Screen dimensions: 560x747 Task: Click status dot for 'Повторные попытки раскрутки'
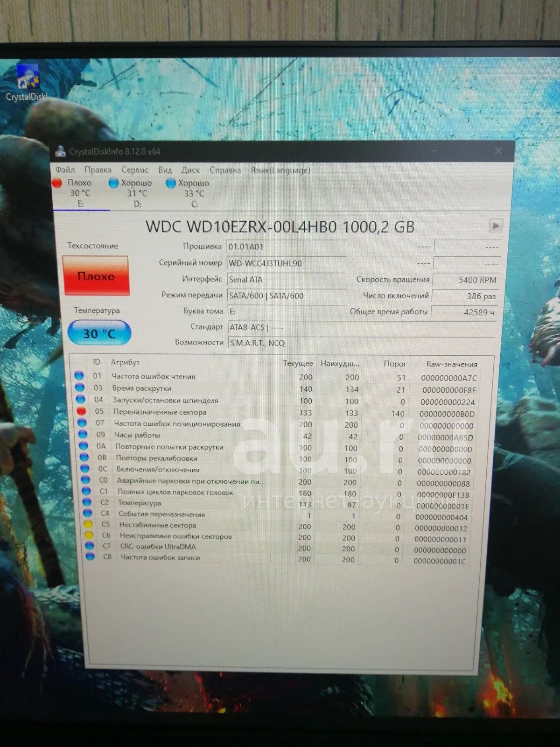84,446
